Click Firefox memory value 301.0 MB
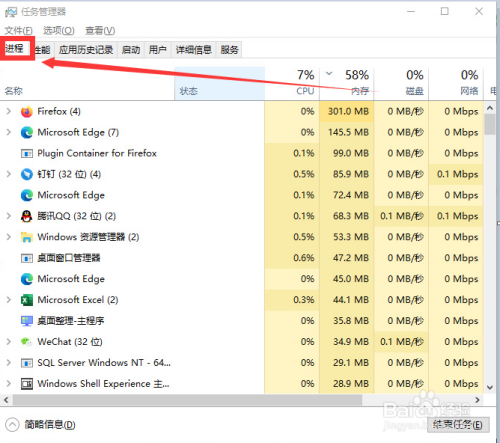This screenshot has width=500, height=443. [348, 111]
